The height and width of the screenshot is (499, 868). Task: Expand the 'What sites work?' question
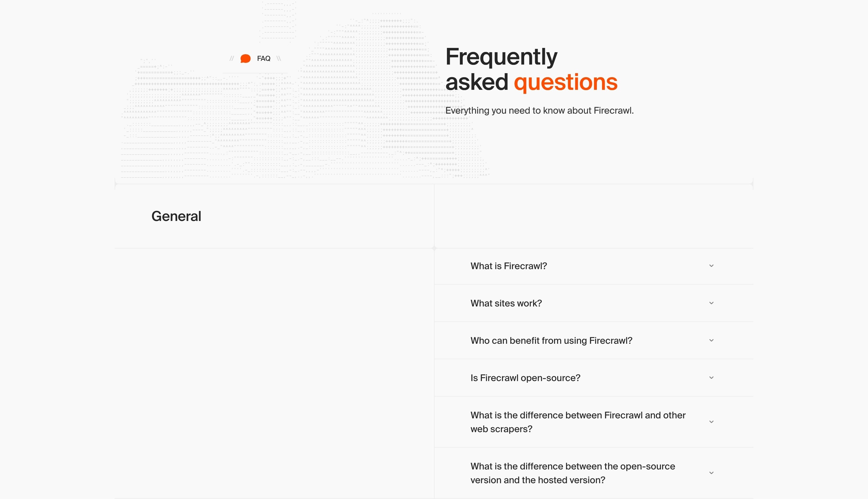pos(711,303)
